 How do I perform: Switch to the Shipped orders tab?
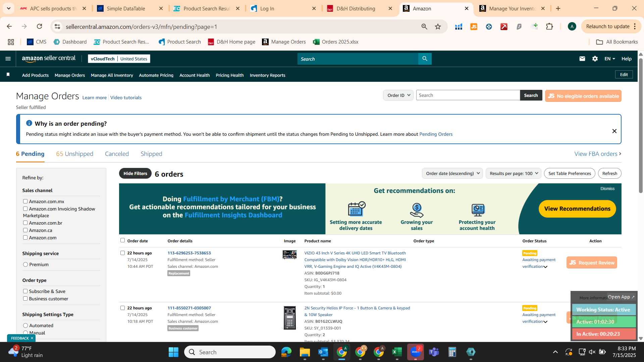(151, 154)
